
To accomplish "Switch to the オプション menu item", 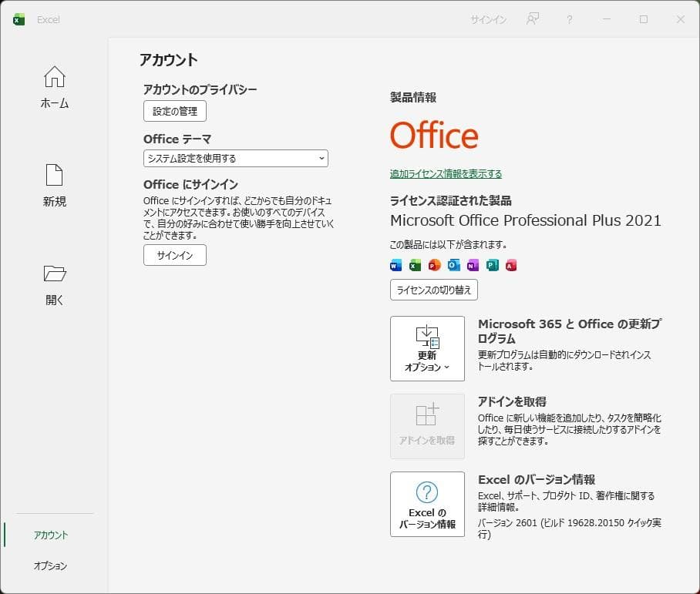I will pos(50,566).
